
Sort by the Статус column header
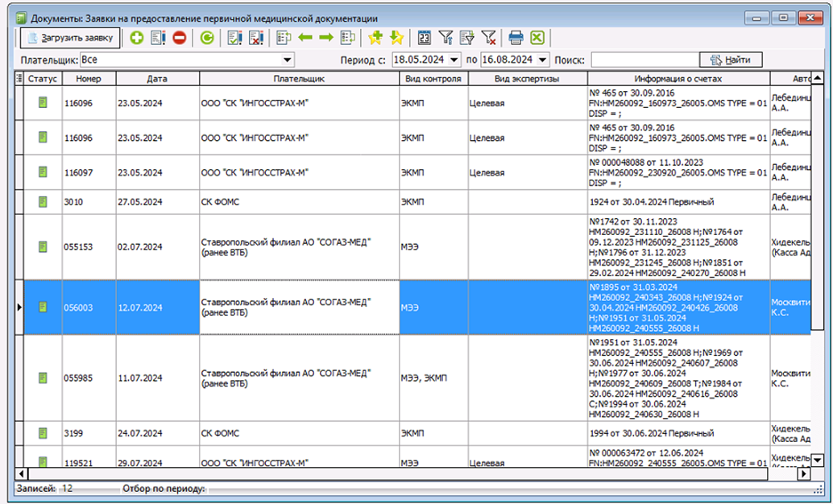pyautogui.click(x=43, y=79)
